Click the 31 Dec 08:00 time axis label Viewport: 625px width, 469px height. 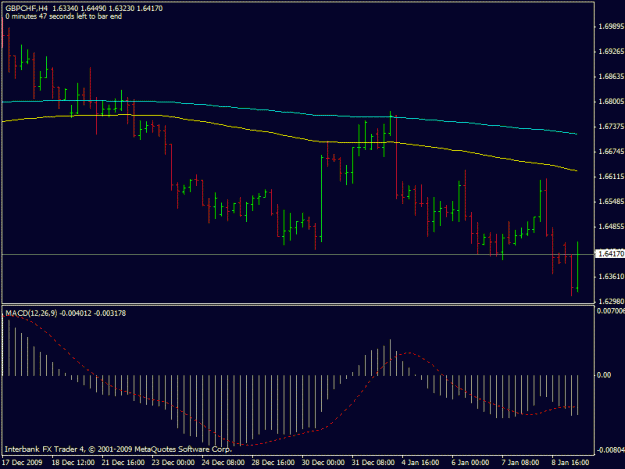[x=373, y=463]
